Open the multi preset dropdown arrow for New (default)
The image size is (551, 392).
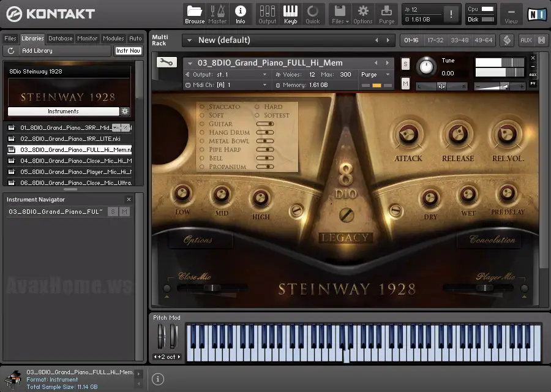189,40
